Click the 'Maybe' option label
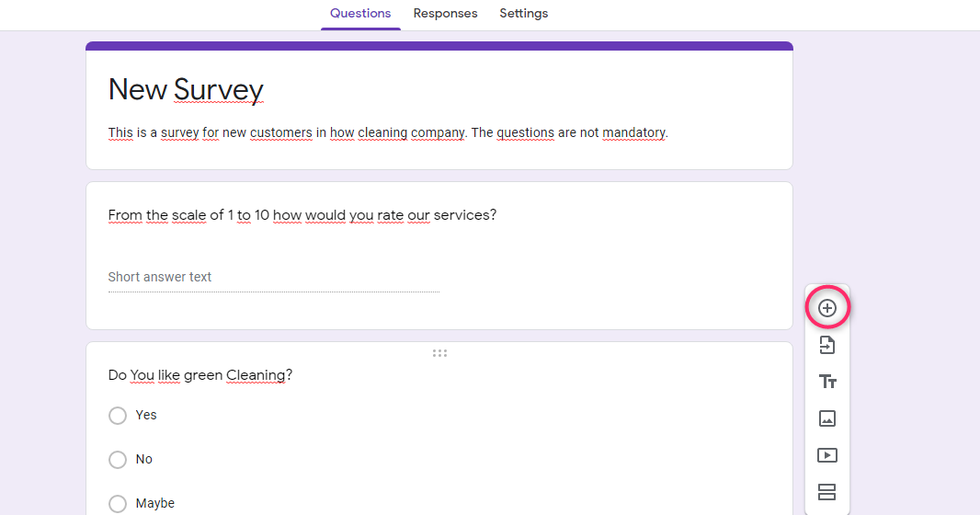Image resolution: width=980 pixels, height=515 pixels. coord(155,503)
